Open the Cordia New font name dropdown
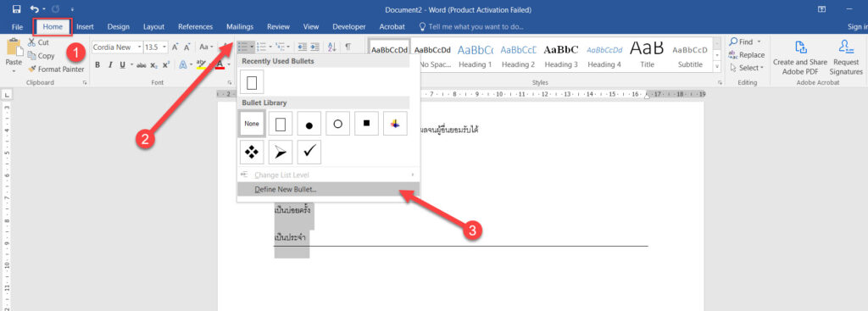The image size is (868, 311). click(139, 47)
